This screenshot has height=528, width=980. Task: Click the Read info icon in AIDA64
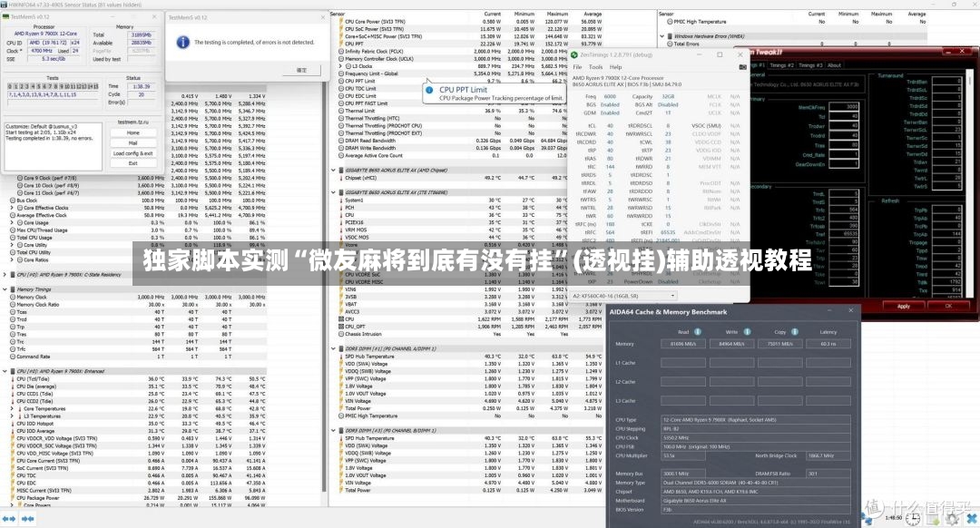click(698, 332)
